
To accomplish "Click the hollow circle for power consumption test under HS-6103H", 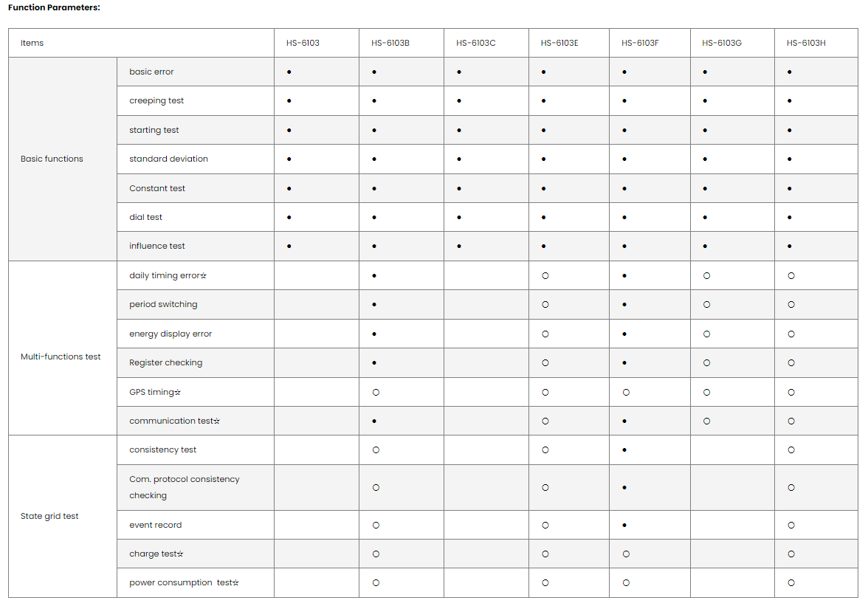I will pos(791,582).
